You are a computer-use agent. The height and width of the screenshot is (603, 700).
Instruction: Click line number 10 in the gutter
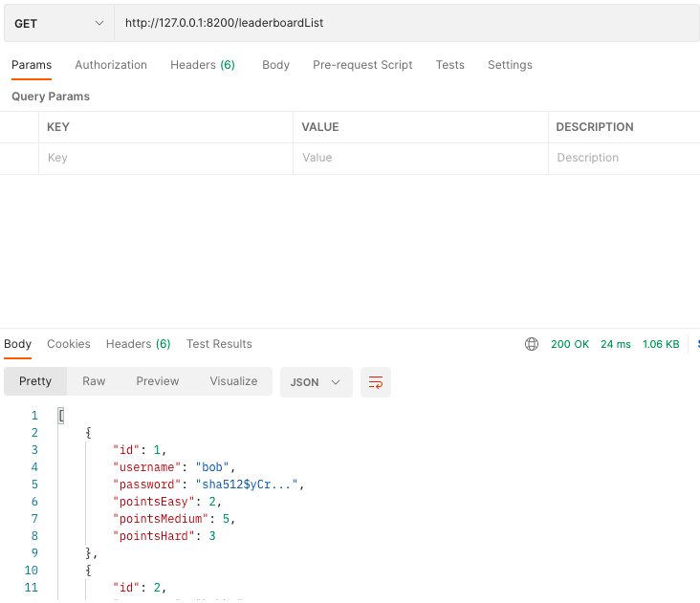(x=32, y=571)
